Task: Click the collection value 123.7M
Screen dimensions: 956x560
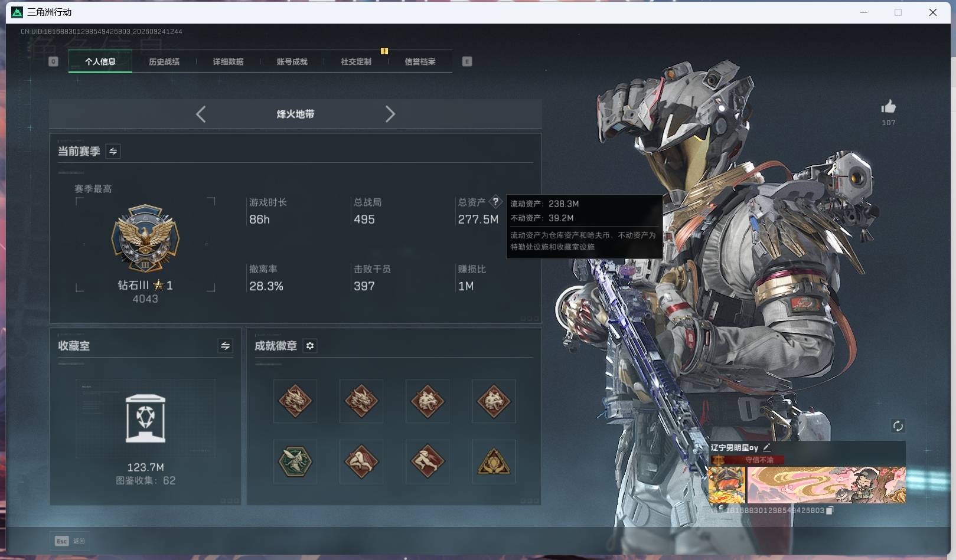Action: click(x=146, y=467)
